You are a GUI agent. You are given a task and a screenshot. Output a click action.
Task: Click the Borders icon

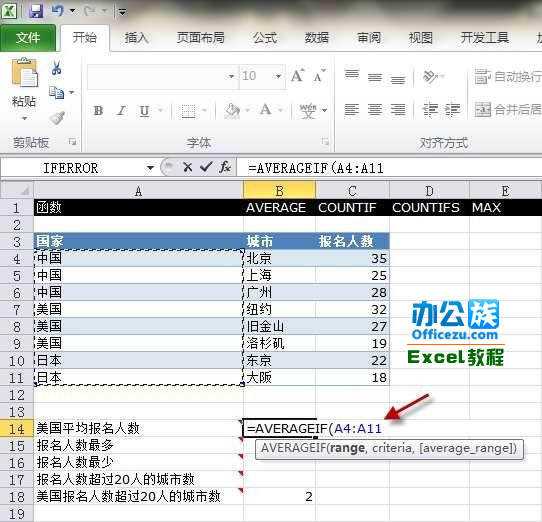pos(188,111)
